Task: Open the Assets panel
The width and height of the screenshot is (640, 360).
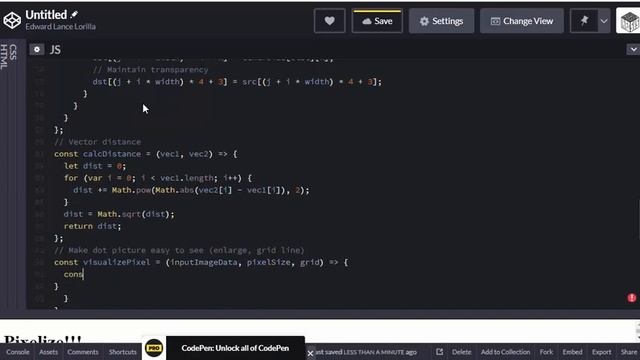Action: coord(48,352)
